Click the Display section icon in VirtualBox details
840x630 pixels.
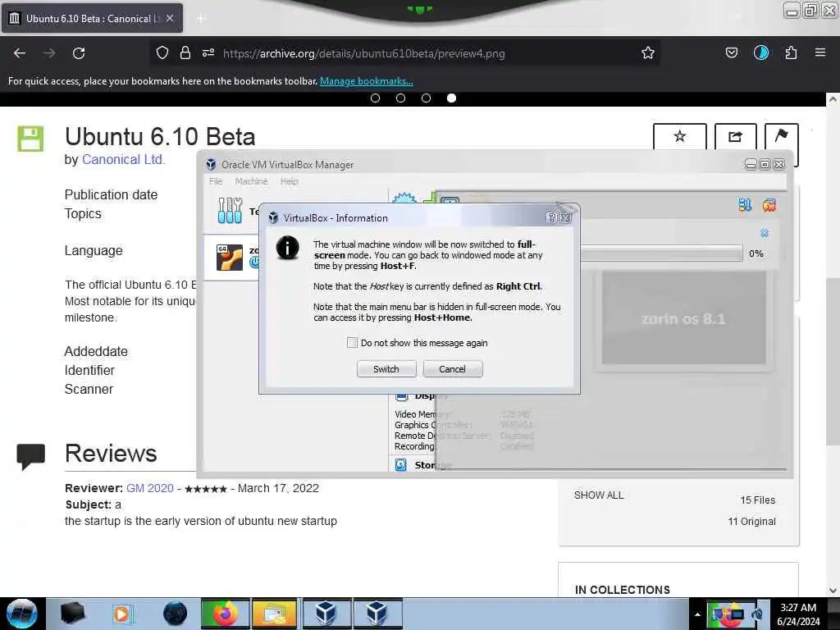click(401, 396)
